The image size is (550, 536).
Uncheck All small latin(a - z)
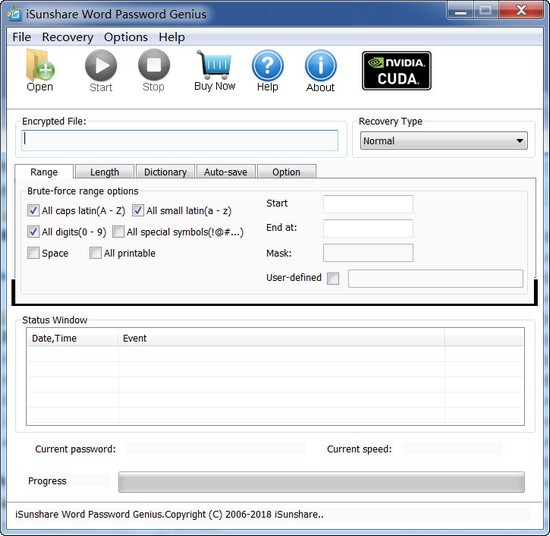point(138,210)
